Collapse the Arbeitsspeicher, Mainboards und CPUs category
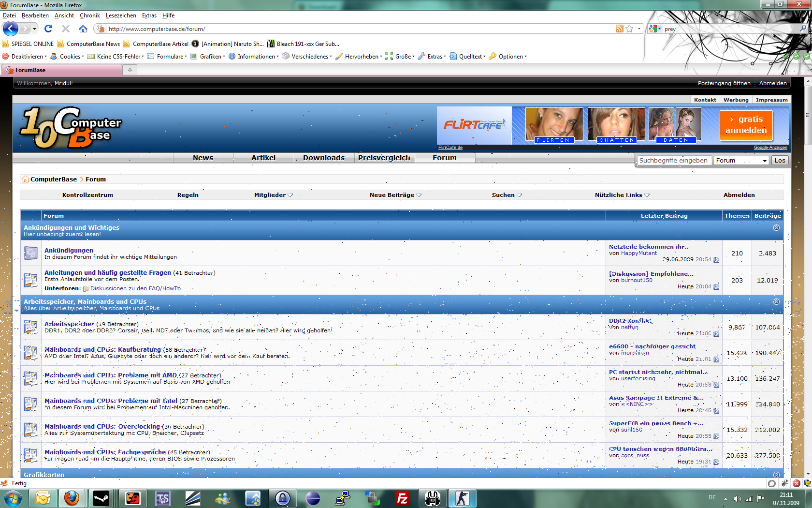The image size is (812, 508). click(776, 302)
